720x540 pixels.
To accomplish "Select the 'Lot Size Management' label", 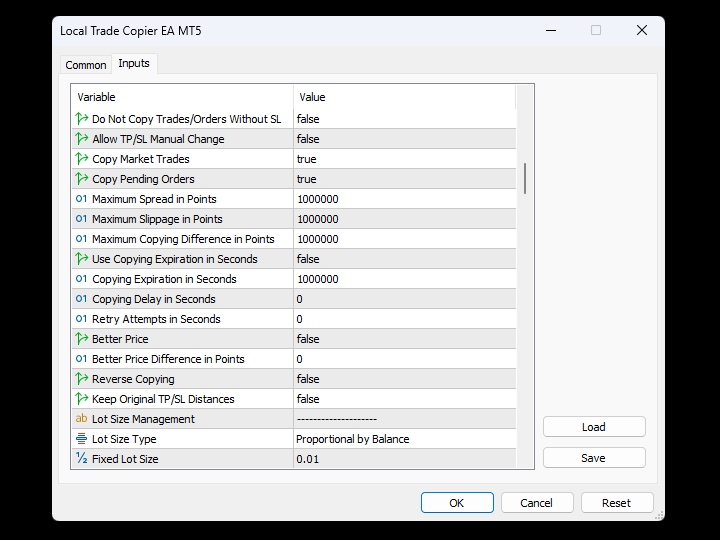I will click(143, 419).
